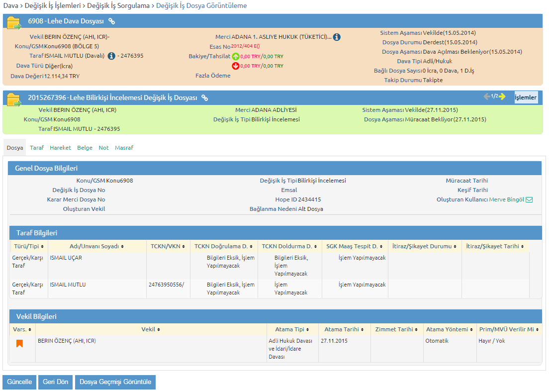549x392 pixels.
Task: Click TCKN value 24763950556/
Action: (x=166, y=285)
